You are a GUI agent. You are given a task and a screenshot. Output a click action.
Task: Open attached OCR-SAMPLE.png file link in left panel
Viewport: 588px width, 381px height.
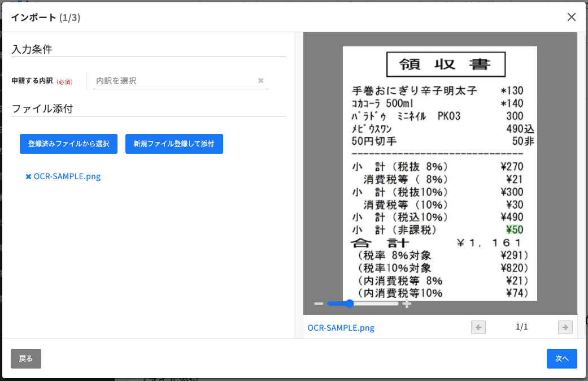(67, 176)
